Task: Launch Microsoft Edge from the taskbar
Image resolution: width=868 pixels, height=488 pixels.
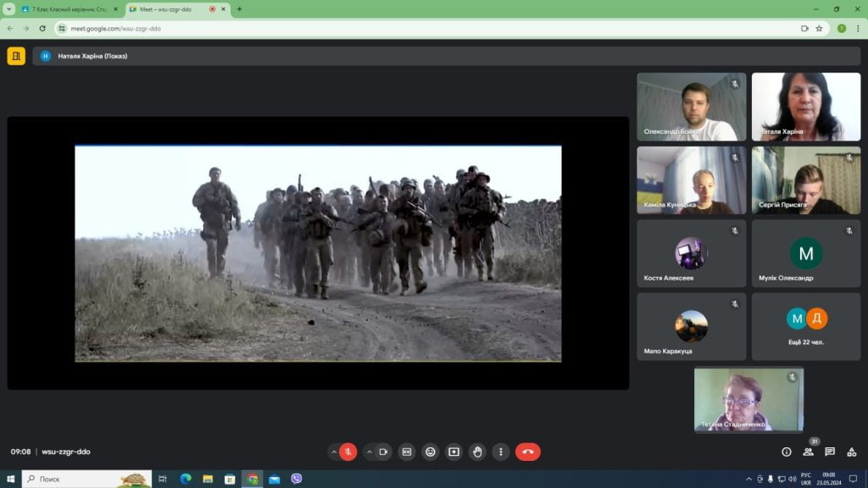Action: (x=186, y=480)
